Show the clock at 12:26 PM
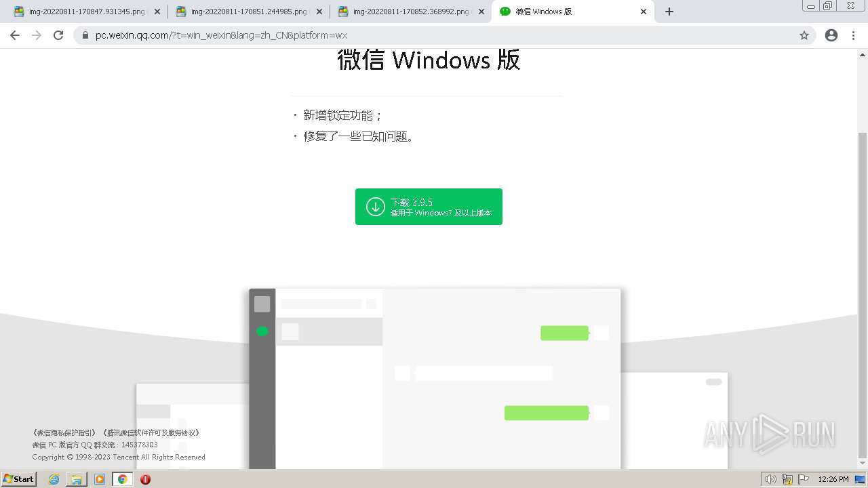868x488 pixels. [x=833, y=479]
